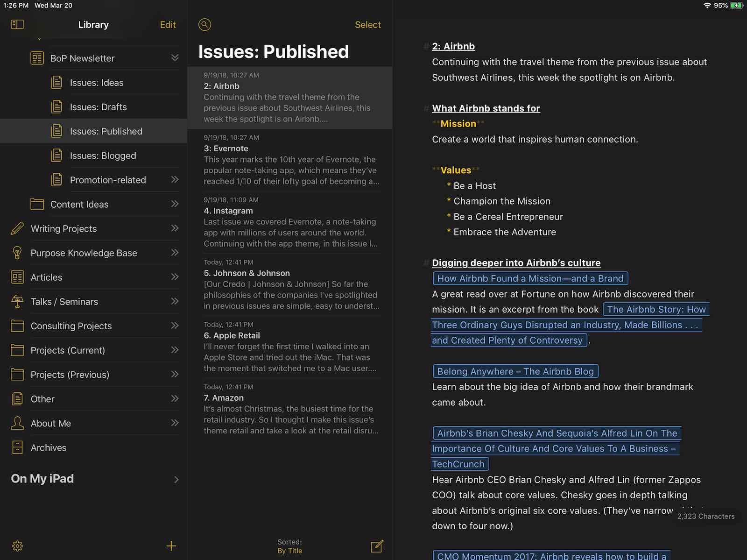Click the Archives cabinet icon
The width and height of the screenshot is (747, 560).
tap(17, 447)
